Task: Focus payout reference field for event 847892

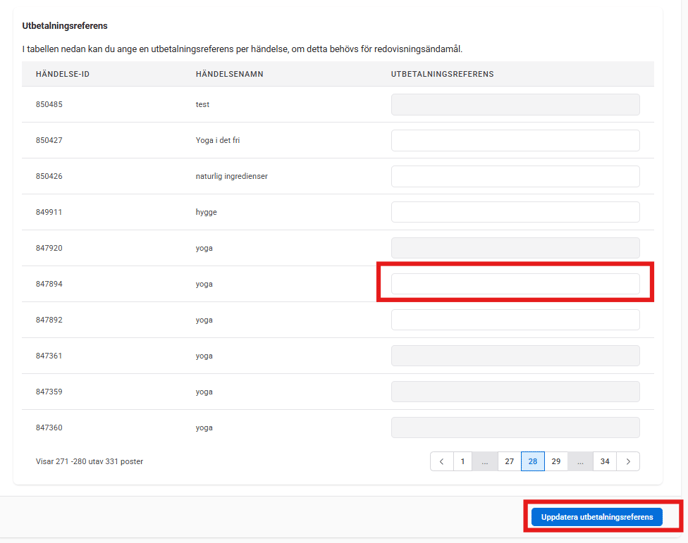Action: point(515,320)
